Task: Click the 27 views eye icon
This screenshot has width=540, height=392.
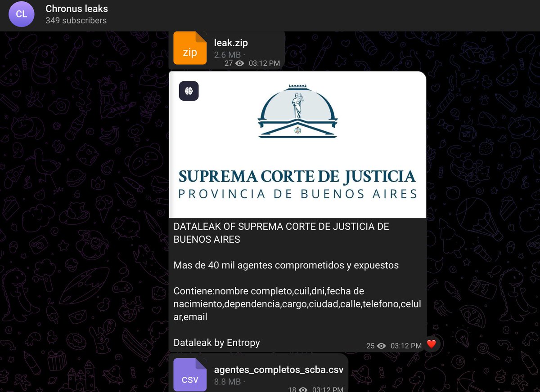Action: [240, 63]
